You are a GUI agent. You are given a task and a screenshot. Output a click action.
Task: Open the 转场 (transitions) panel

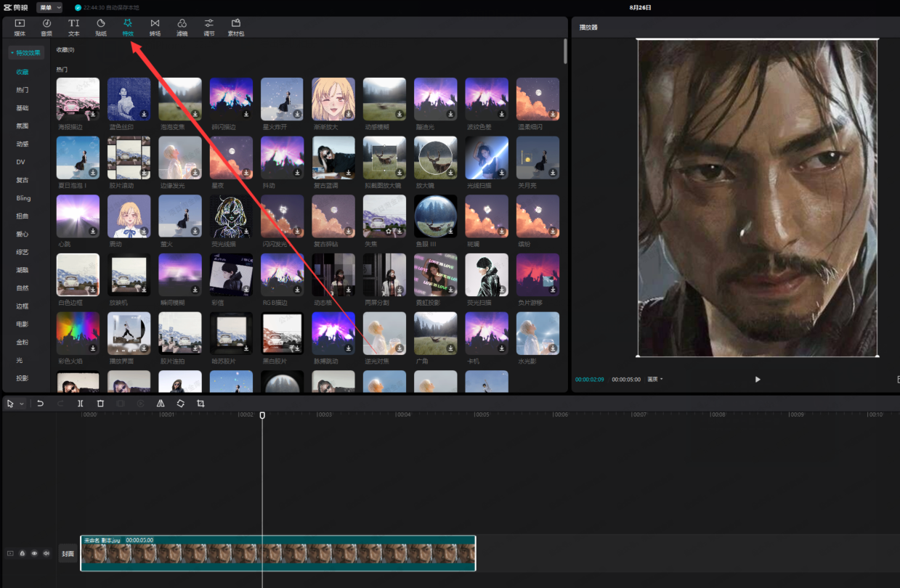155,28
